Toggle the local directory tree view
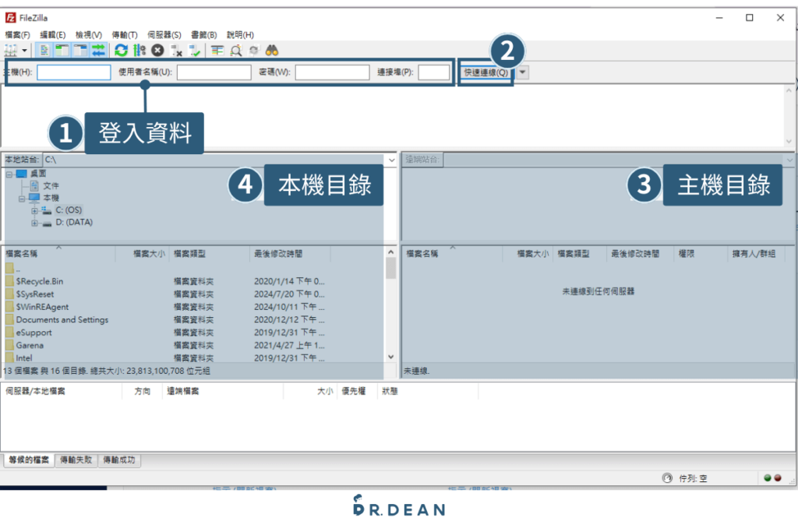This screenshot has width=798, height=532. click(62, 50)
